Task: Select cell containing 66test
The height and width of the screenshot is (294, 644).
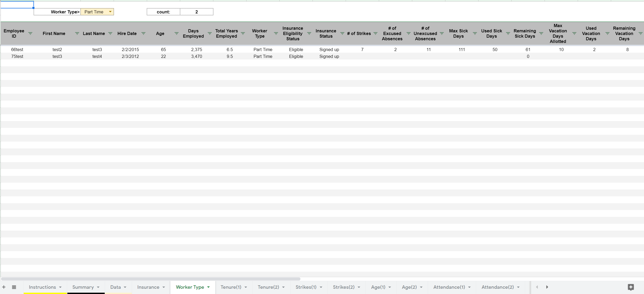Action: (x=17, y=49)
